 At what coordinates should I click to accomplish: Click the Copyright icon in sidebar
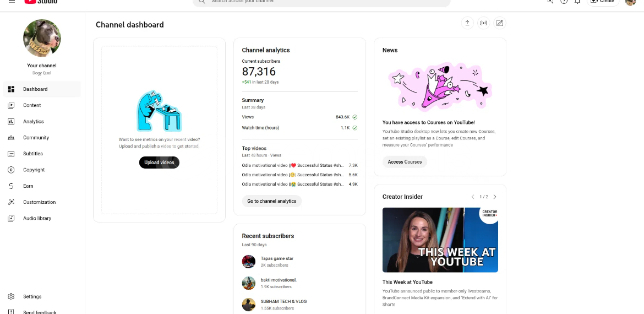11,170
